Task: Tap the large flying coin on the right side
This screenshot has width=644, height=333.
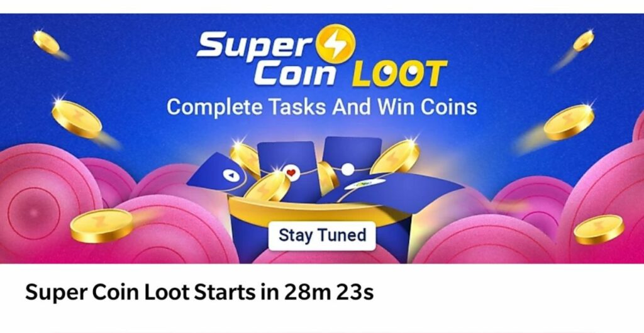Action: pos(569,123)
